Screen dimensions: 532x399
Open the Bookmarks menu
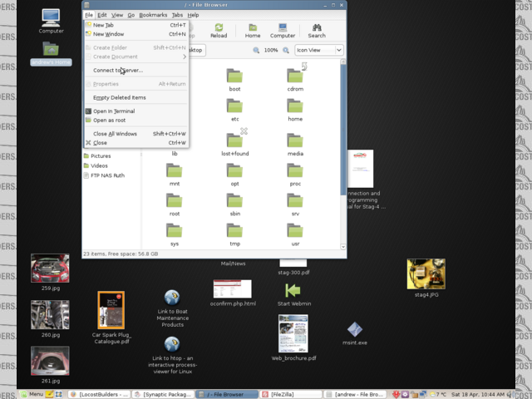pyautogui.click(x=153, y=15)
